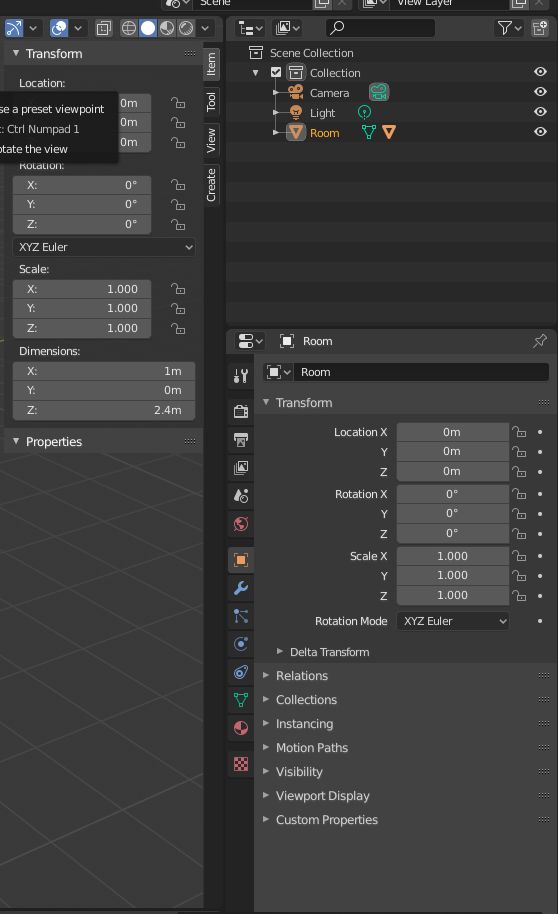Open the Object Data mesh tab
Viewport: 558px width, 914px height.
pyautogui.click(x=241, y=699)
